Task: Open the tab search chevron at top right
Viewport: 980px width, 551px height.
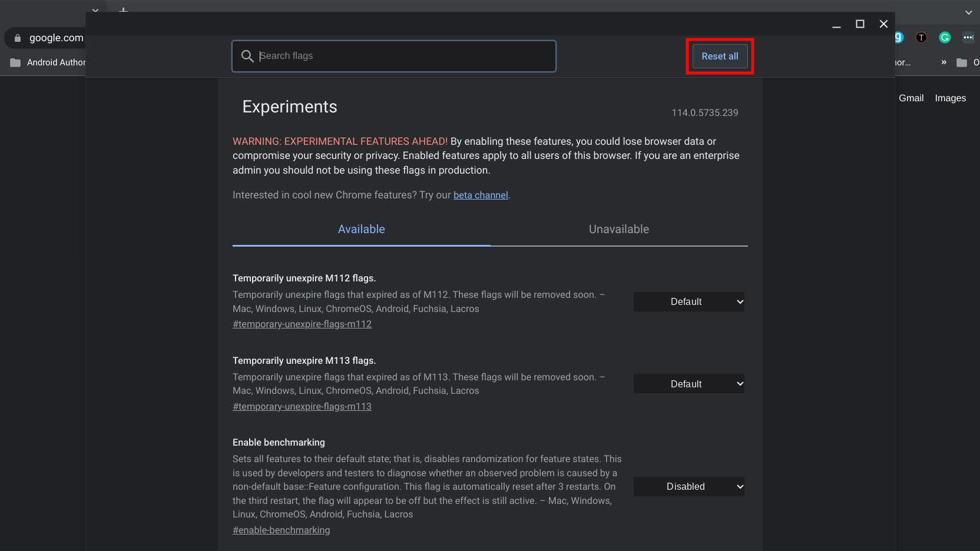Action: pyautogui.click(x=969, y=12)
